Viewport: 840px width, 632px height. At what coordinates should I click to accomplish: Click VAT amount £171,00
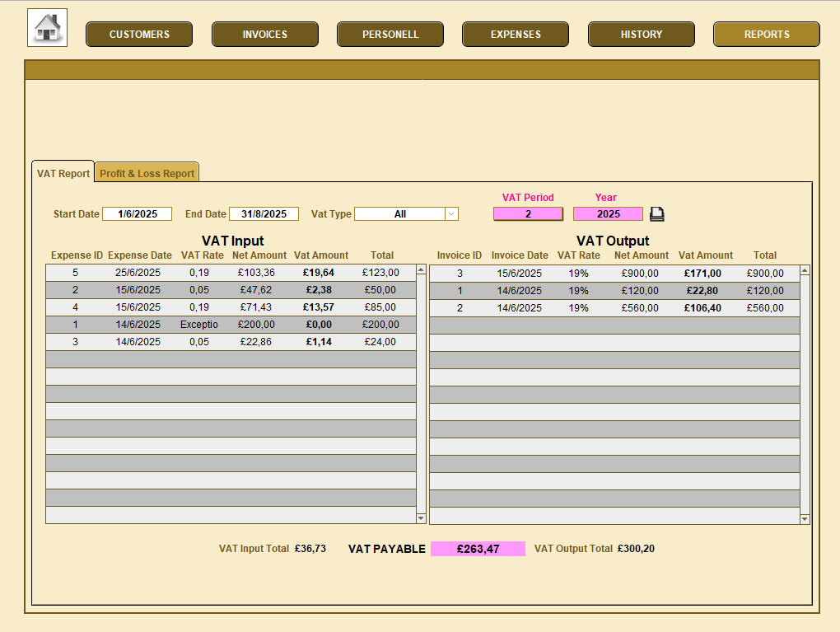click(702, 274)
